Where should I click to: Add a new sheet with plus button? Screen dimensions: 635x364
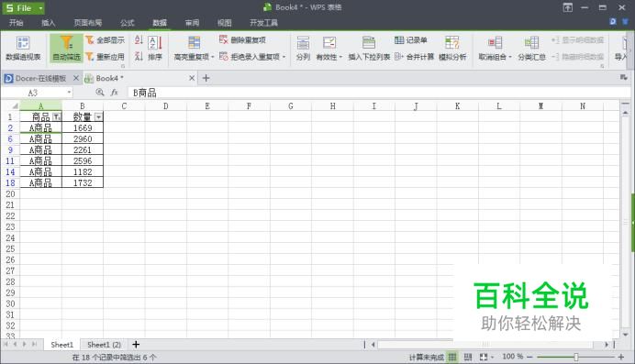136,345
